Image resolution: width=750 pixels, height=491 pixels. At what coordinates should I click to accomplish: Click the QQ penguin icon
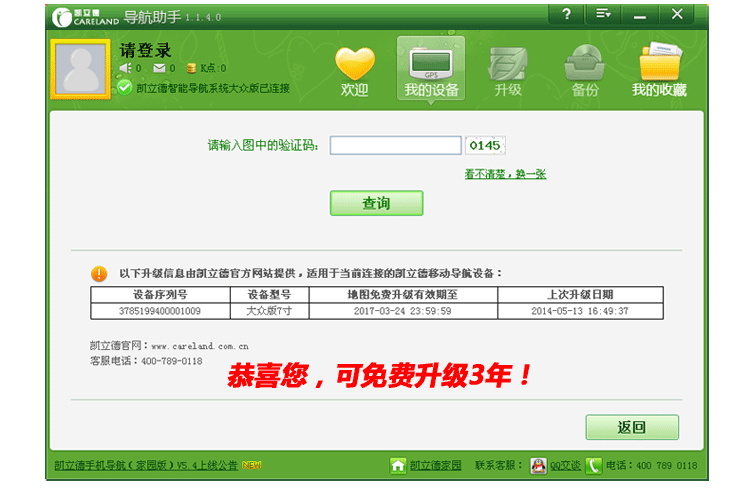pyautogui.click(x=539, y=466)
